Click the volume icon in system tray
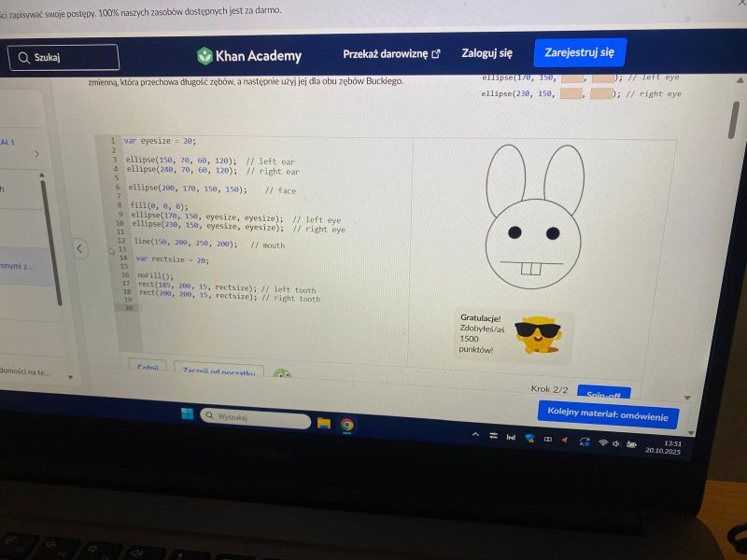The image size is (747, 560). coord(617,443)
